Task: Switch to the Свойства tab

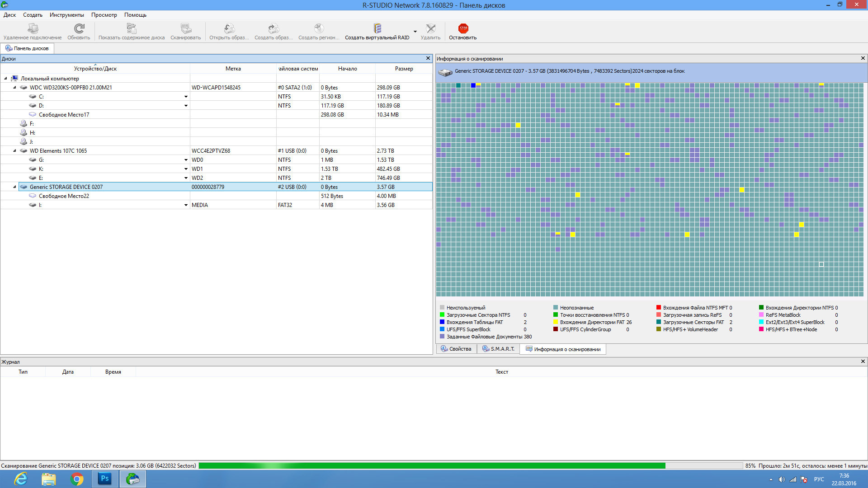Action: point(456,349)
